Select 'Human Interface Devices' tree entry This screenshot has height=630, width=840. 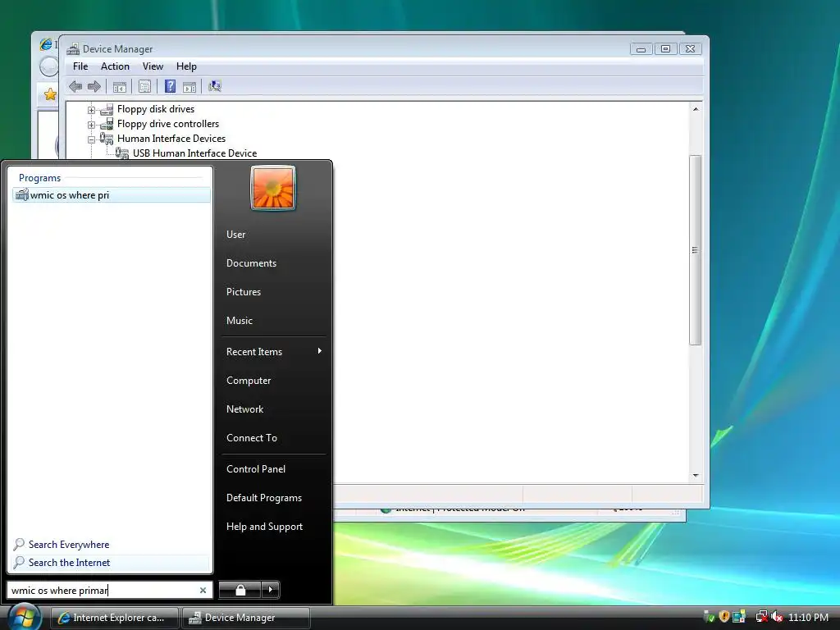click(171, 138)
